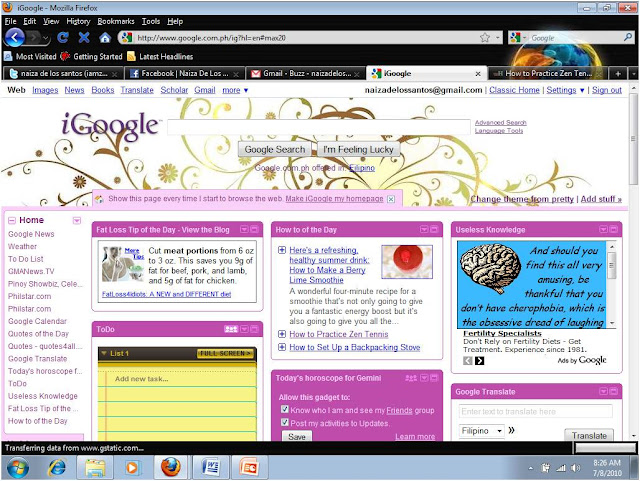
Task: Open Full Screen view of ToDo list
Action: (x=225, y=353)
